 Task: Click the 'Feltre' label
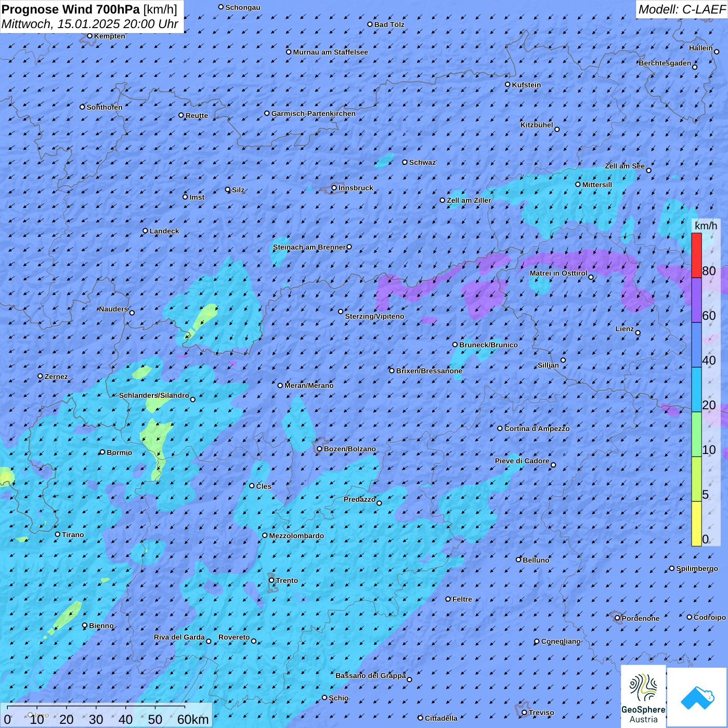pyautogui.click(x=462, y=599)
